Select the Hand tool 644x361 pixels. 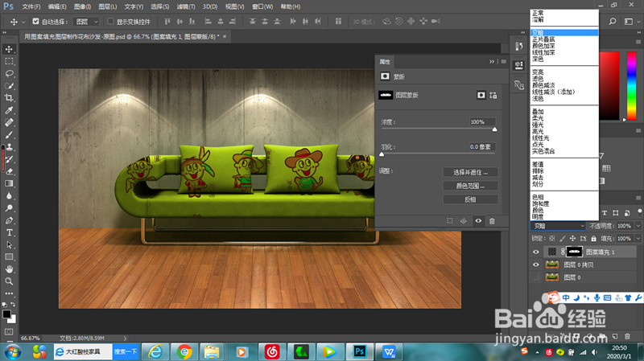9,269
